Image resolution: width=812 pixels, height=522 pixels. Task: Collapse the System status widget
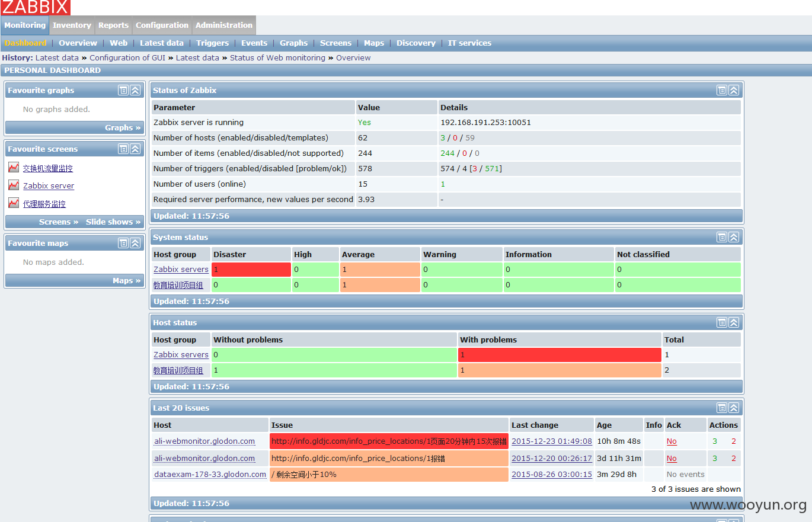[x=734, y=237]
